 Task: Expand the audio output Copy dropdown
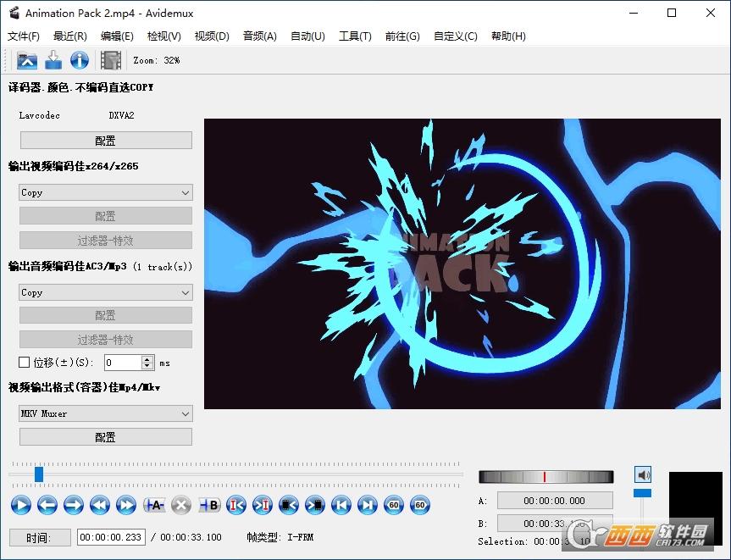[x=106, y=292]
